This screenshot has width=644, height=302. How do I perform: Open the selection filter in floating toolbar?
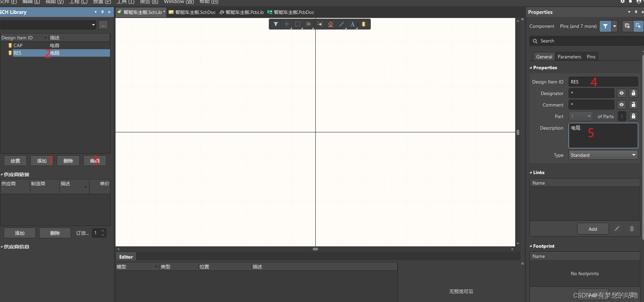click(x=276, y=24)
